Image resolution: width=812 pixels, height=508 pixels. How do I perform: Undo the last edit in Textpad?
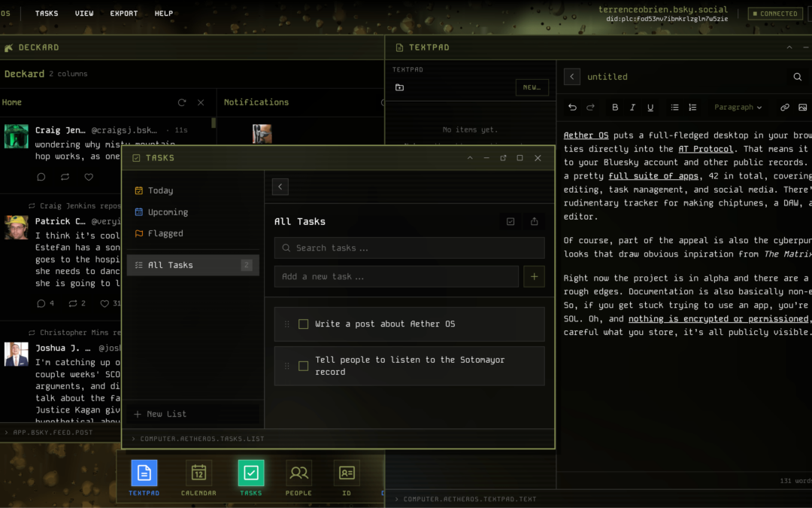coord(571,107)
